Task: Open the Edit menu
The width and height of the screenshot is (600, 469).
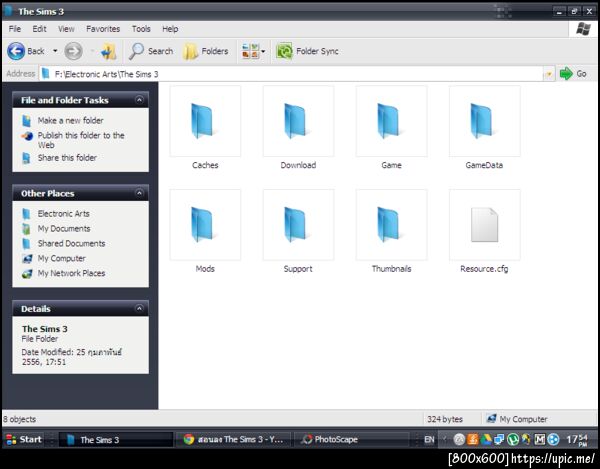Action: pos(39,29)
